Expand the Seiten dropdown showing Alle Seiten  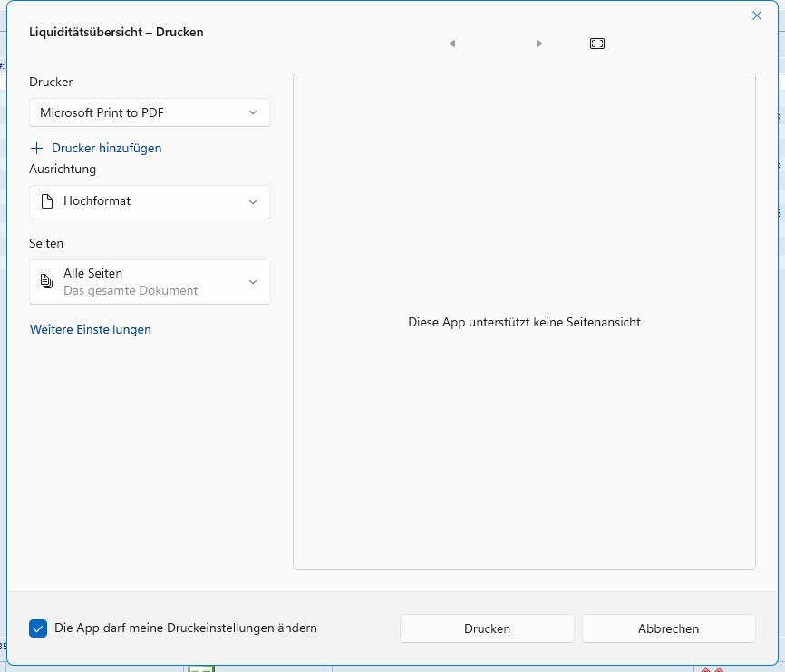click(150, 282)
